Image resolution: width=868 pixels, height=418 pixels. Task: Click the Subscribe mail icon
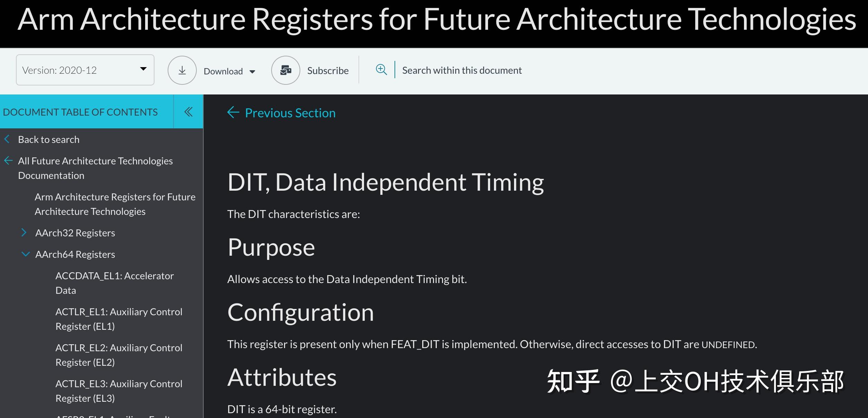[x=286, y=70]
